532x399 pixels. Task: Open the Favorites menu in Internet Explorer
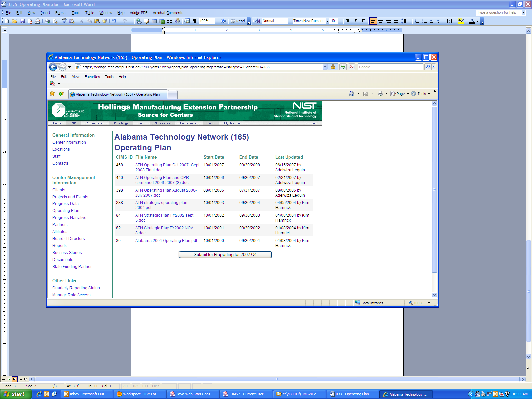92,77
